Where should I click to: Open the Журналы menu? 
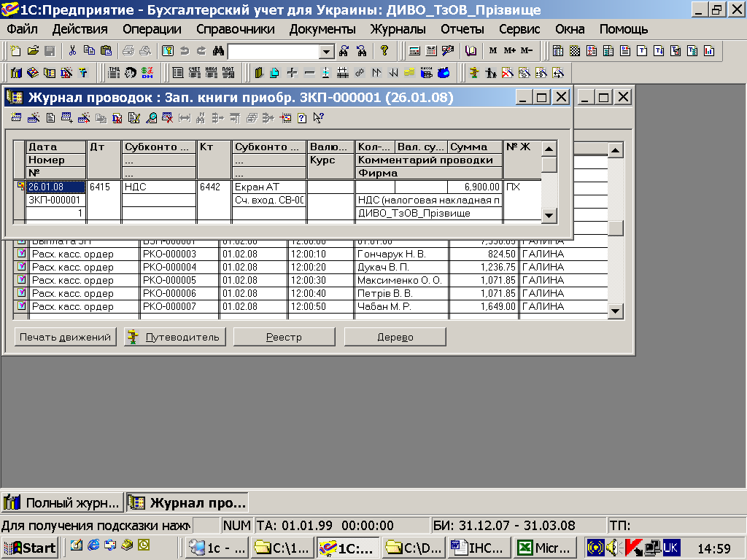[398, 29]
